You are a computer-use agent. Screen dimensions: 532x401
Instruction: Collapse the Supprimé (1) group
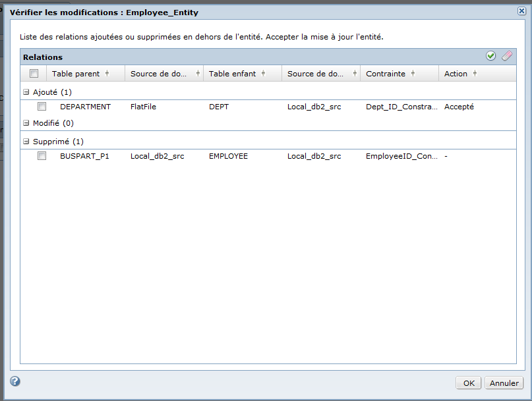coord(26,142)
